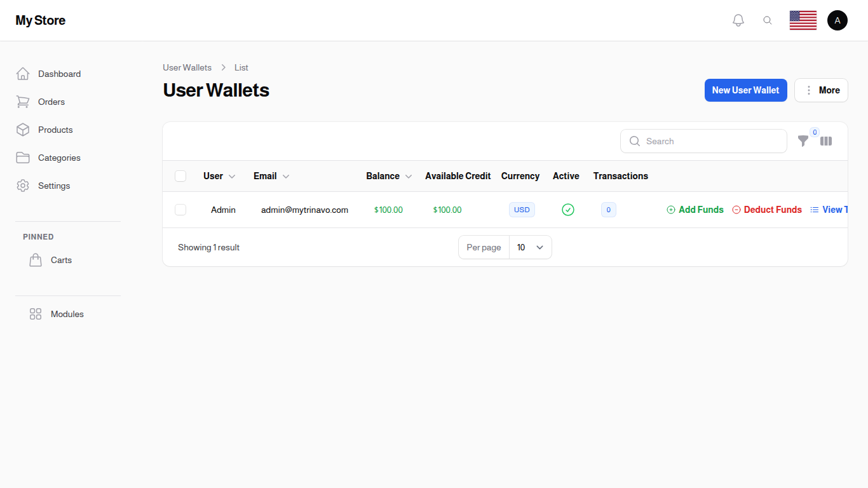Open the Settings gear icon
The width and height of the screenshot is (868, 488).
[x=23, y=186]
